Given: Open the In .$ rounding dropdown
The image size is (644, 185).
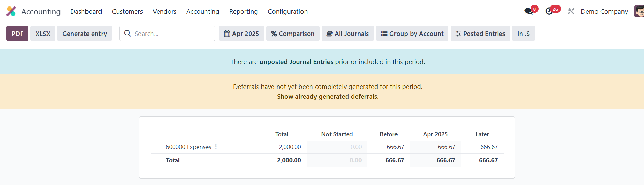Looking at the screenshot, I should coord(523,34).
